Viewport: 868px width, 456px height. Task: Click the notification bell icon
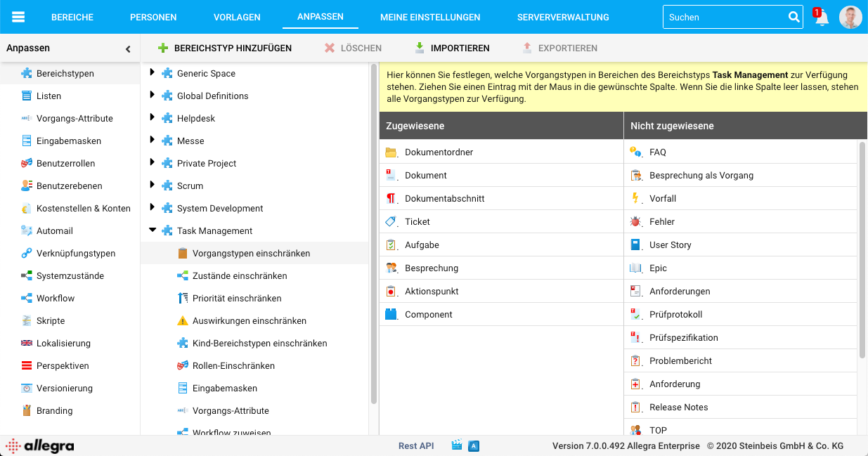(822, 18)
